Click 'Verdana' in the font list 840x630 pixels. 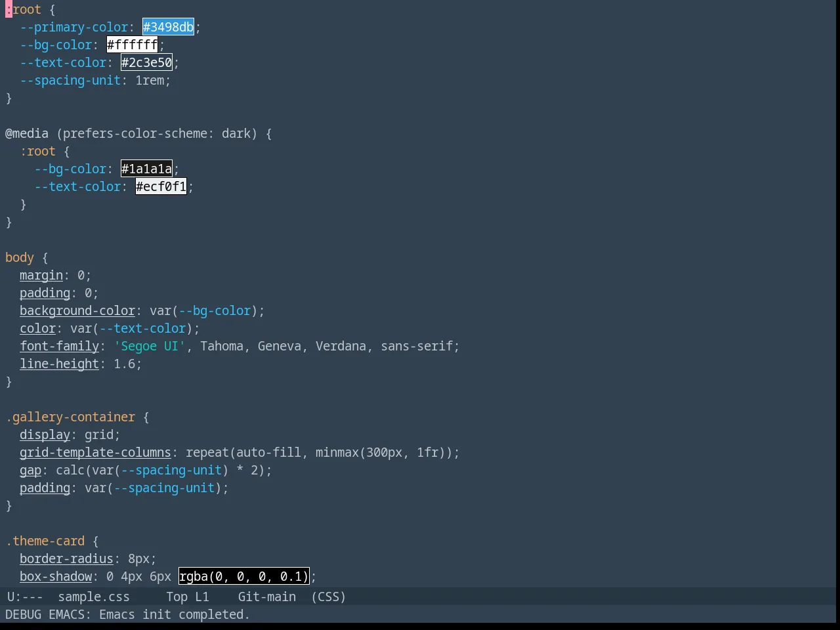(341, 346)
